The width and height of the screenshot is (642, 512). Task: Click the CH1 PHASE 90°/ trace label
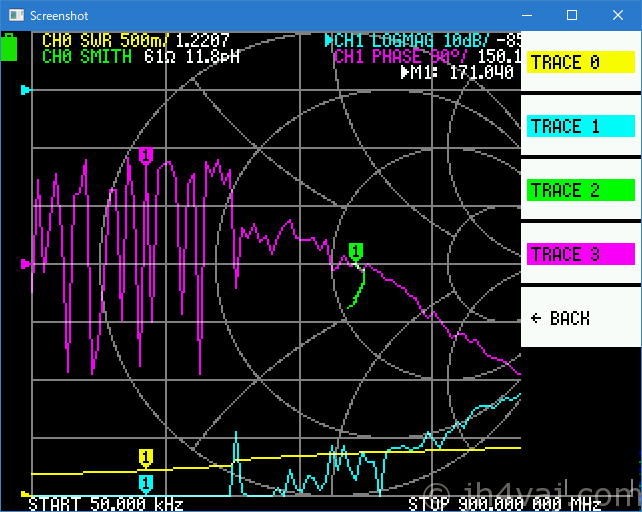point(401,57)
